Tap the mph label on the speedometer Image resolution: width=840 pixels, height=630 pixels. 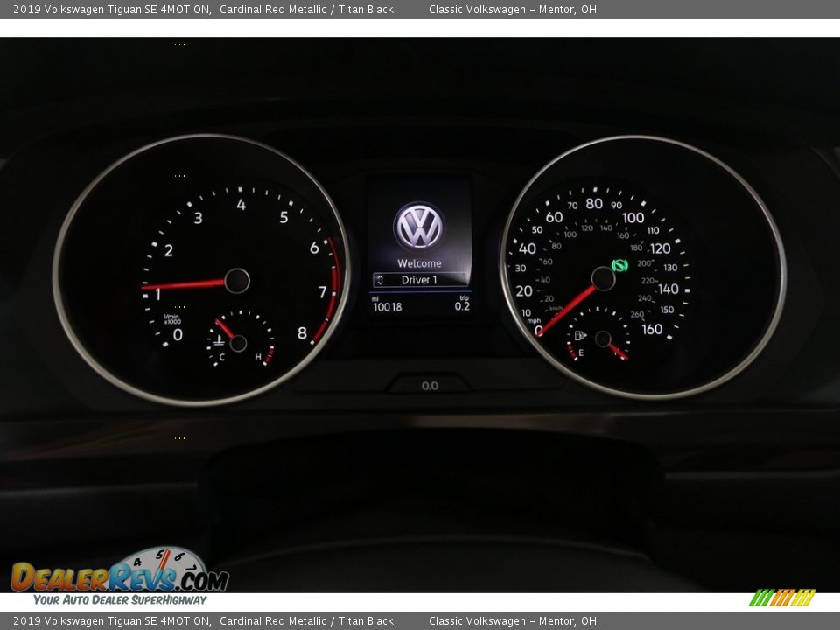[x=534, y=320]
